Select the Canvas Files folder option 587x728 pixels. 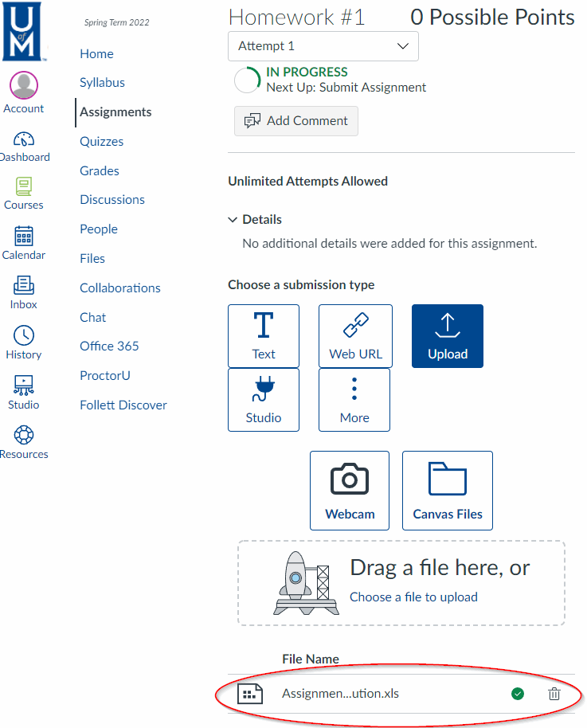(448, 491)
